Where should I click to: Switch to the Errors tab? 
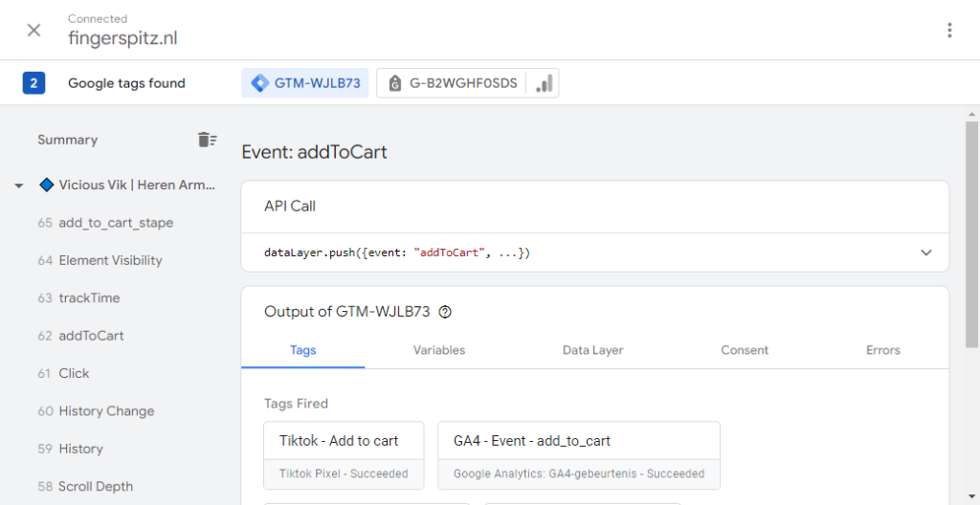[883, 350]
